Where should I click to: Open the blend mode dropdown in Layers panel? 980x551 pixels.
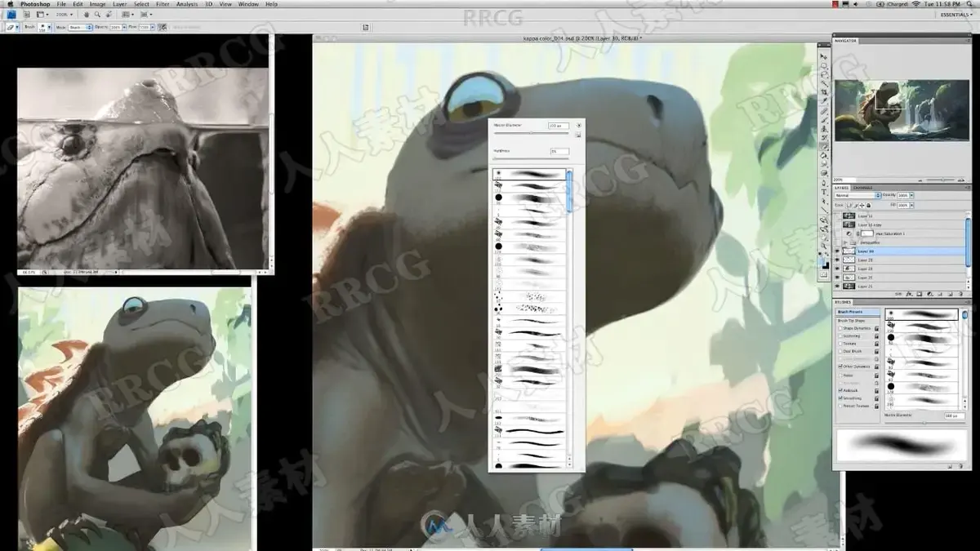click(x=856, y=196)
